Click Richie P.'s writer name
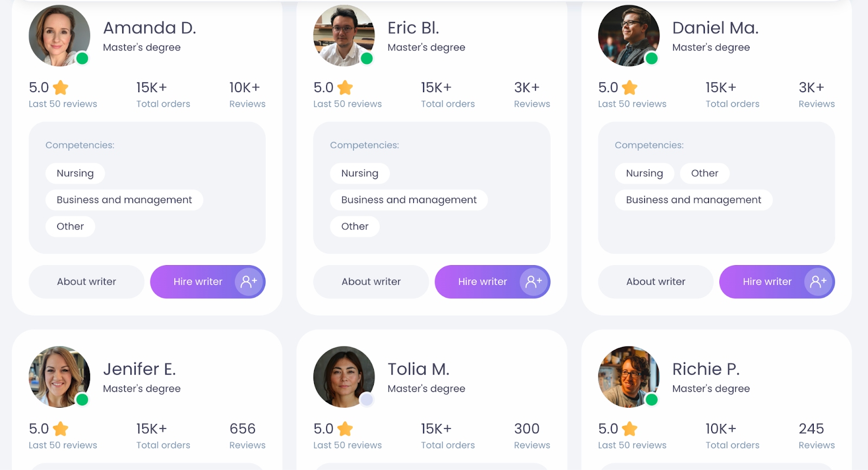The height and width of the screenshot is (470, 868). [705, 369]
